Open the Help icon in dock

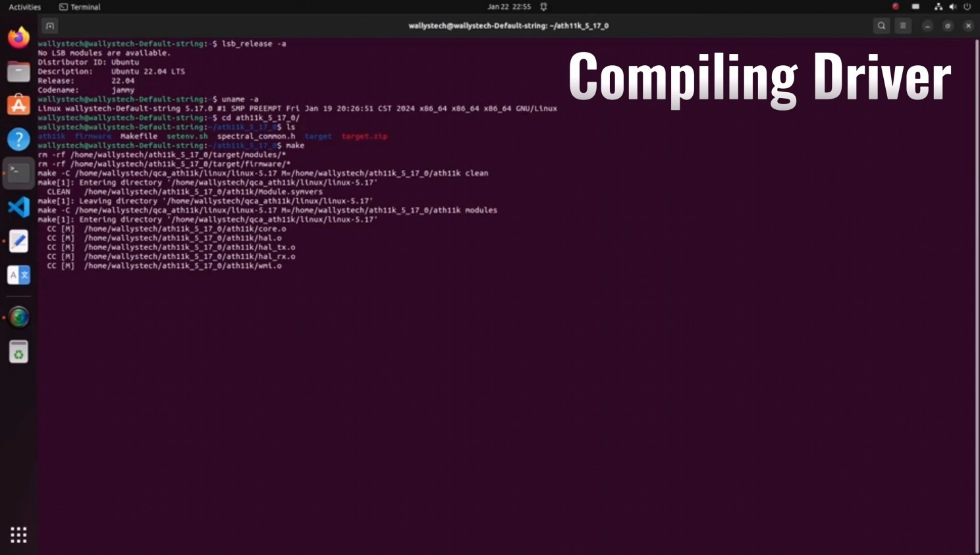click(x=18, y=139)
